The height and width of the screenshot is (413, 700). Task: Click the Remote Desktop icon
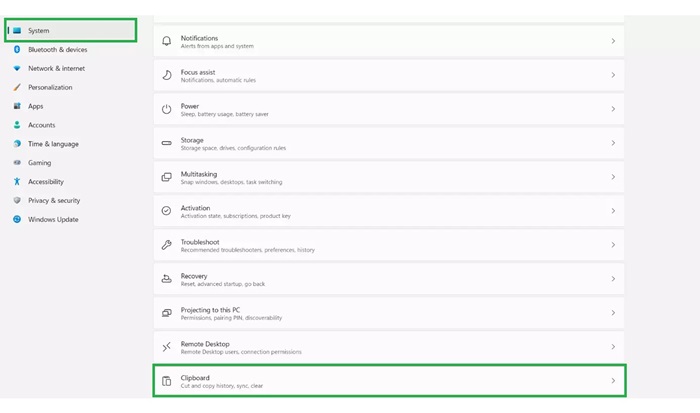click(x=167, y=347)
